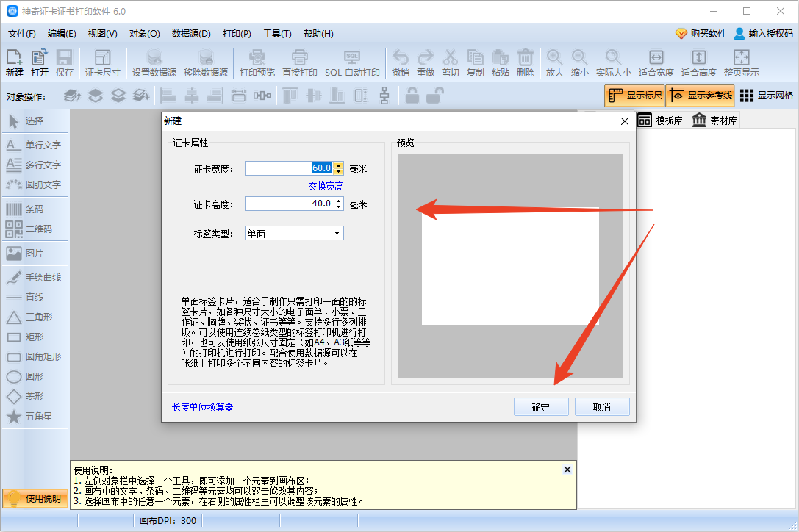The image size is (799, 532).
Task: Click the 交换宽高 swap link
Action: pos(326,185)
